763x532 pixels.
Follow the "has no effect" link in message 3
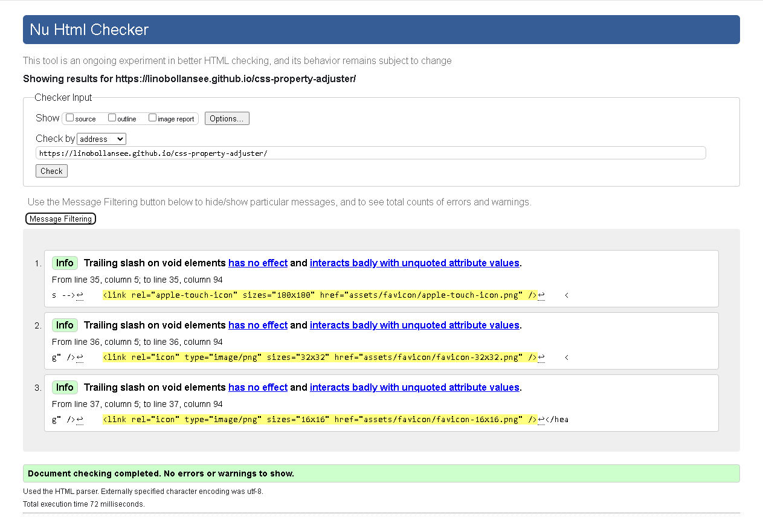coord(257,387)
